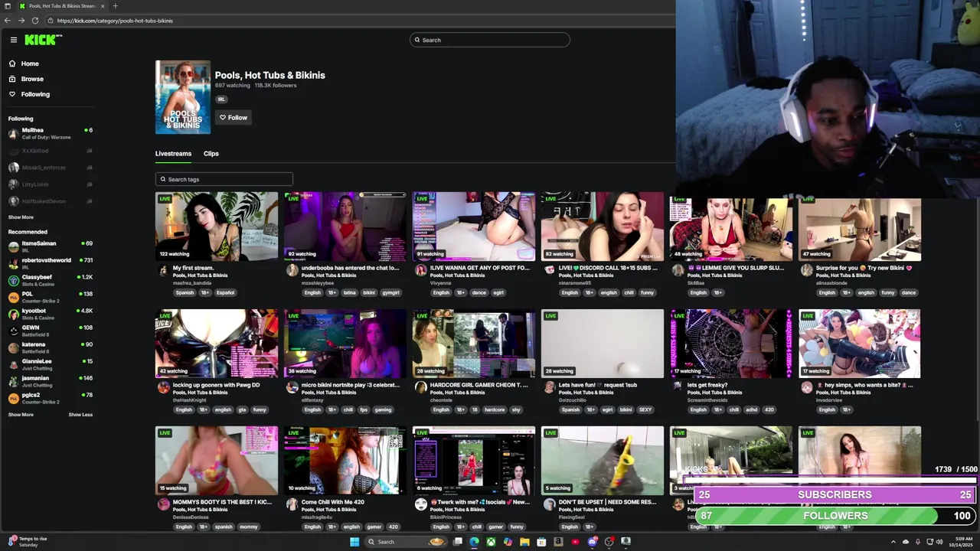Click Vivyenna streamer avatar icon
Screen dimensions: 980x551
point(420,269)
